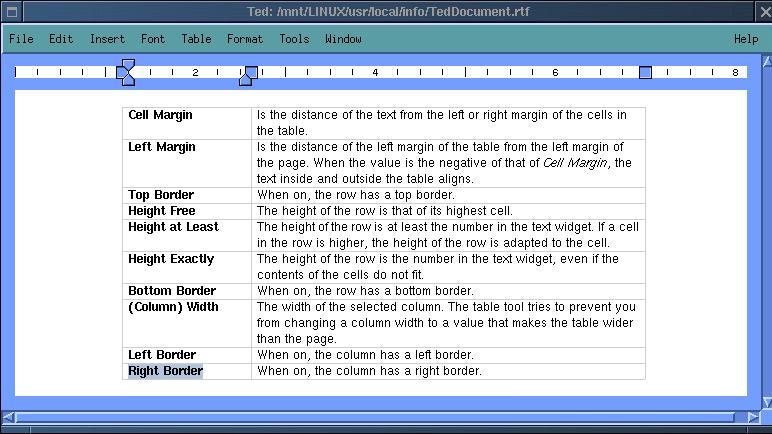
Task: Expand the Insert menu
Action: click(x=107, y=39)
